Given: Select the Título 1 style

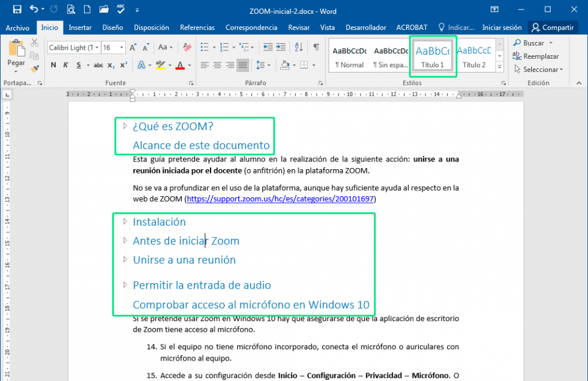Looking at the screenshot, I should coord(433,55).
